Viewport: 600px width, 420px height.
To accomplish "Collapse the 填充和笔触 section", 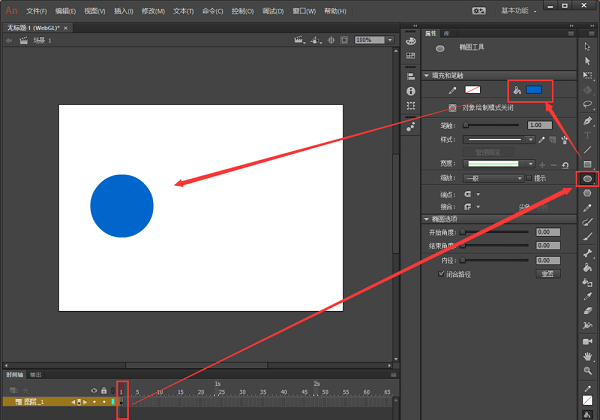I will click(x=427, y=75).
